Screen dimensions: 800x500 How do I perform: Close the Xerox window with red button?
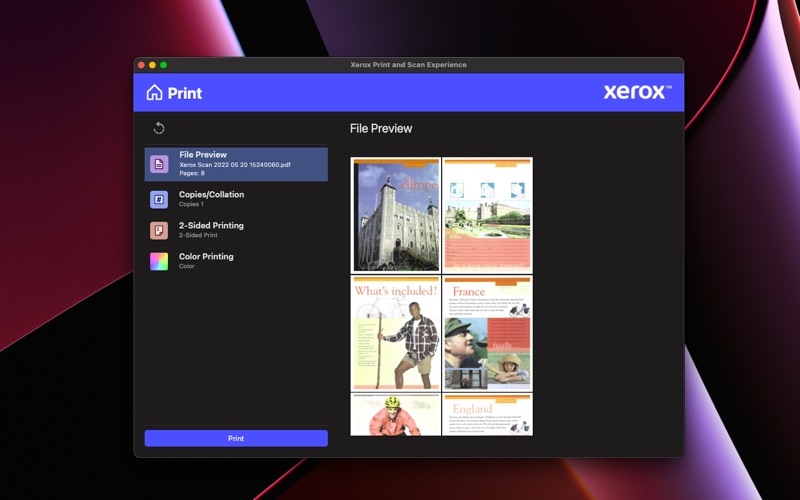[141, 65]
